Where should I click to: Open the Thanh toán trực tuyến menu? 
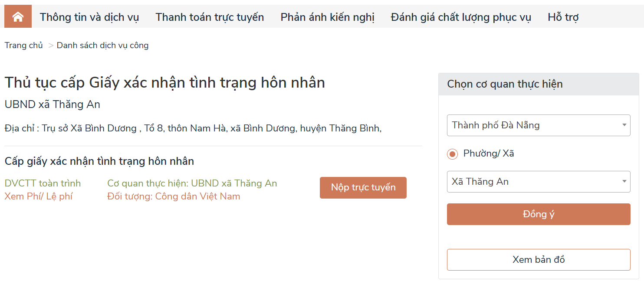pos(210,17)
